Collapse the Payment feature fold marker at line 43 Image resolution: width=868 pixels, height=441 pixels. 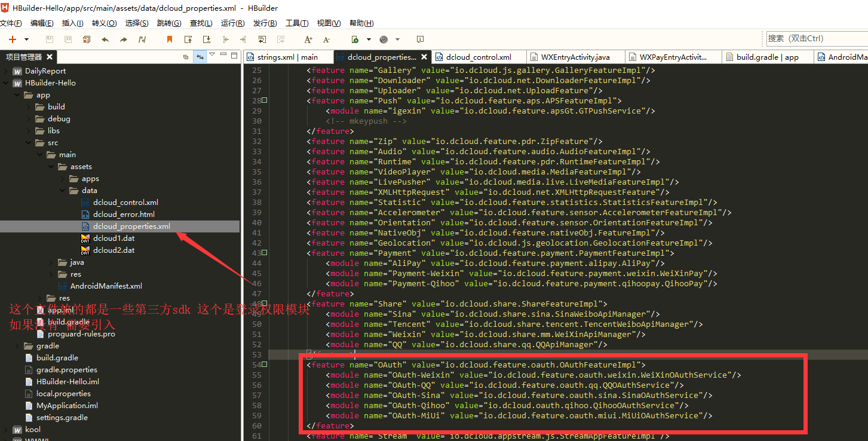pyautogui.click(x=265, y=253)
